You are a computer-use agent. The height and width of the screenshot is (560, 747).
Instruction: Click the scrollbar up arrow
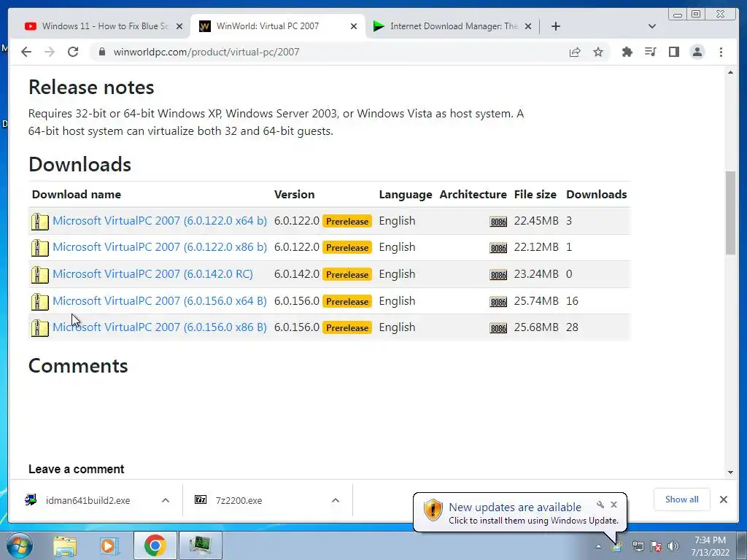pyautogui.click(x=731, y=72)
